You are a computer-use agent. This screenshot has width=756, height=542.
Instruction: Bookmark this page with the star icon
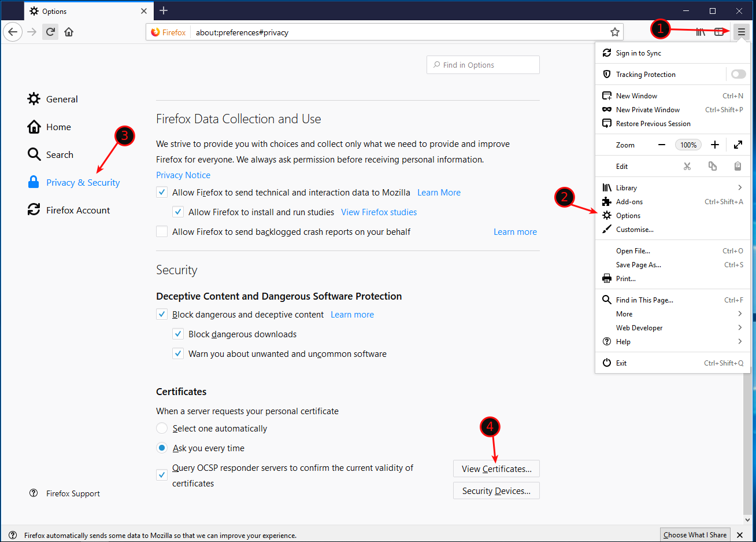[x=615, y=32]
